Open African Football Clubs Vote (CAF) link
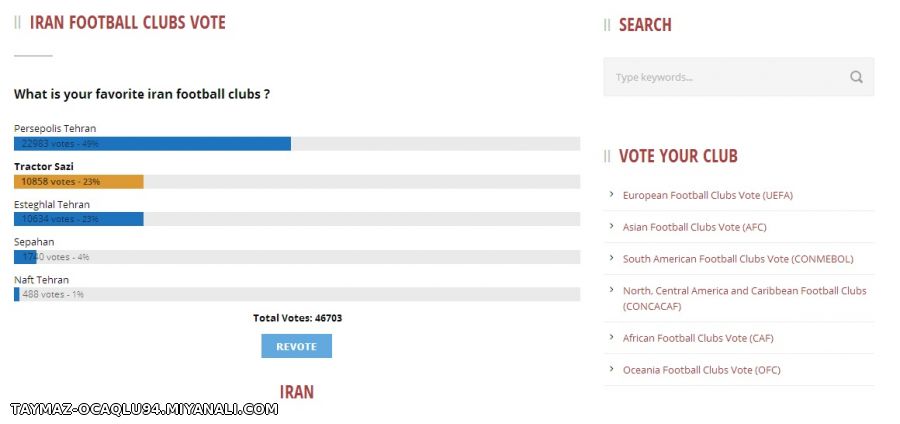The image size is (900, 424). [x=698, y=338]
